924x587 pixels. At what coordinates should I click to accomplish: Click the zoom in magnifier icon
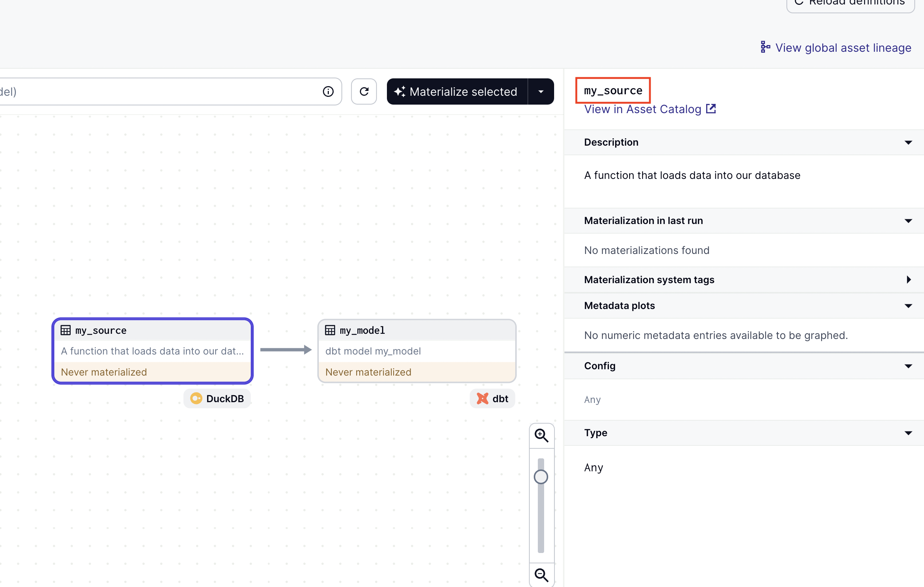pos(541,435)
